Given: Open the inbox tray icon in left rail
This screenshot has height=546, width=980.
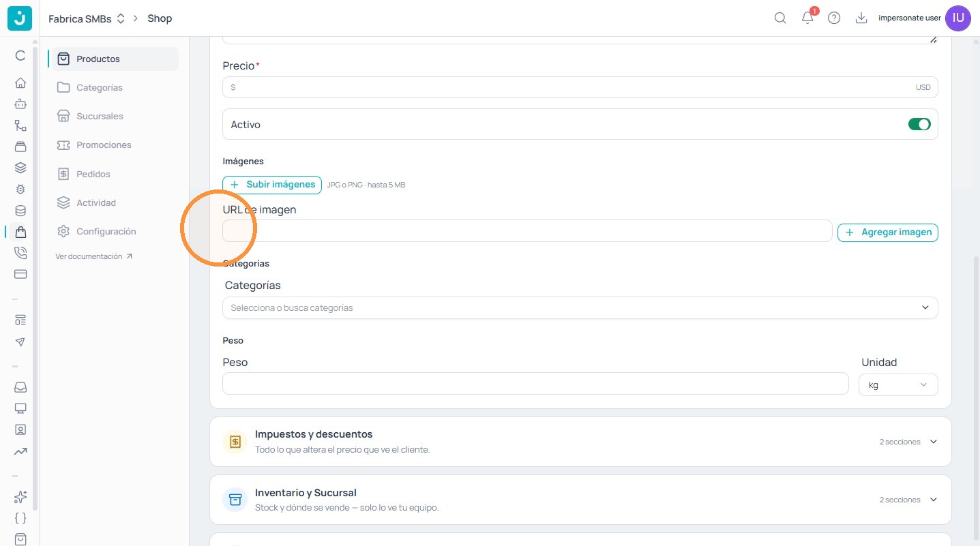Looking at the screenshot, I should [20, 387].
